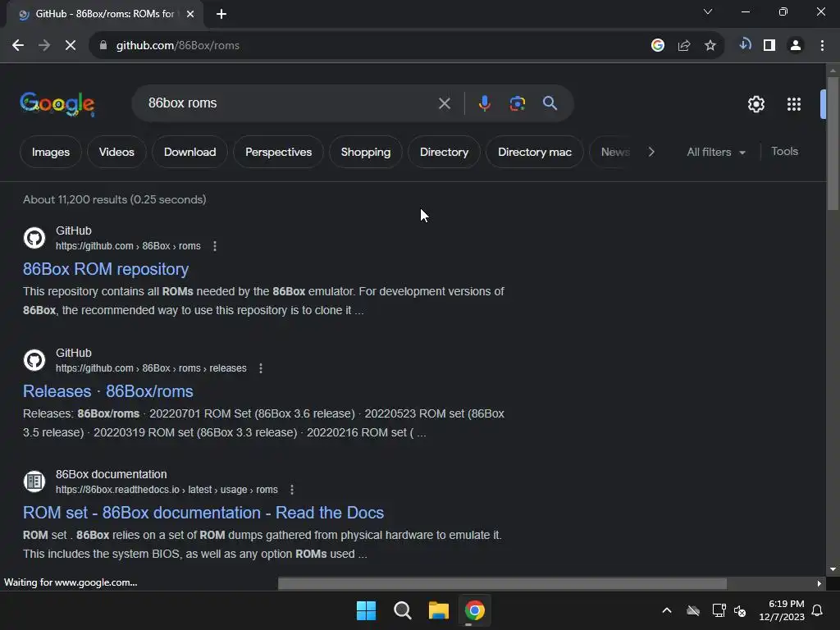The height and width of the screenshot is (630, 840).
Task: Click the 86Box documentation favicon
Action: (x=34, y=481)
